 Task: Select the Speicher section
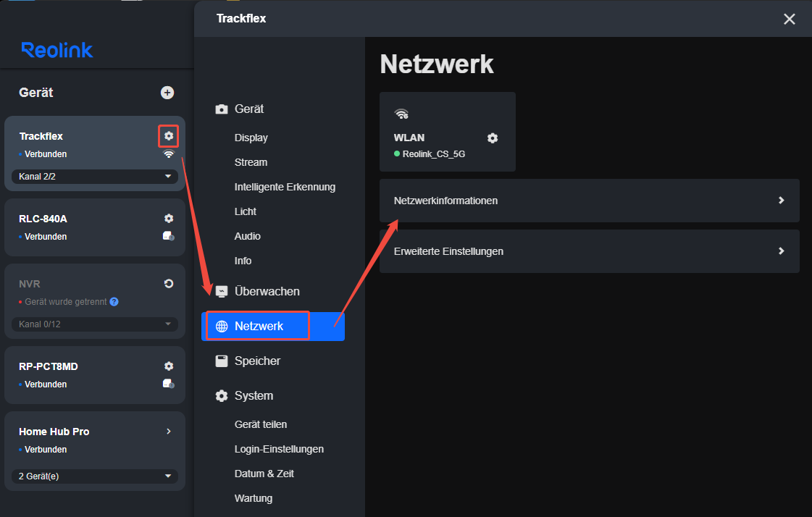(x=257, y=361)
